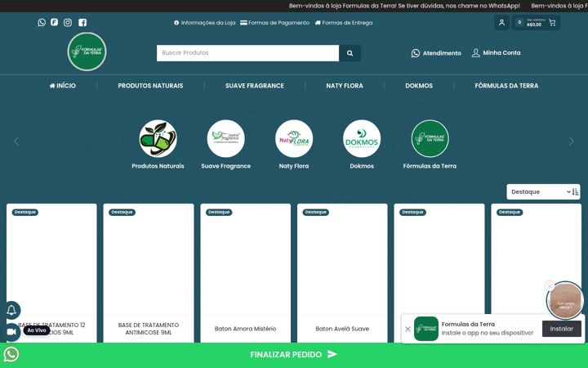This screenshot has width=588, height=368.
Task: Click the WhatsApp icon in bottom green bar
Action: point(11,354)
